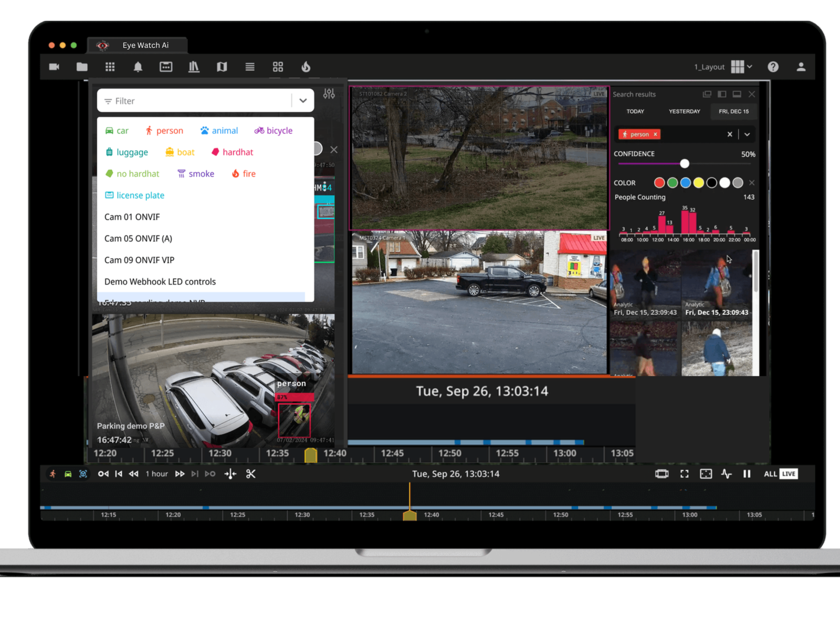Open the help question mark icon
Image resolution: width=840 pixels, height=630 pixels.
tap(773, 67)
